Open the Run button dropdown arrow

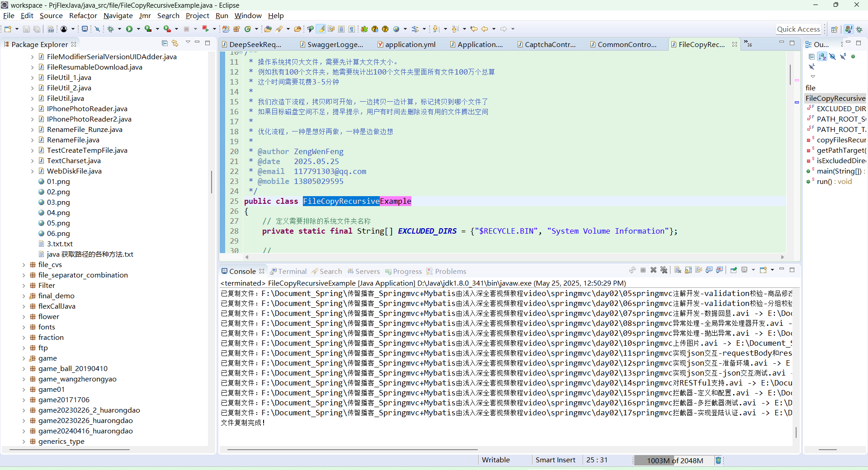[x=138, y=29]
